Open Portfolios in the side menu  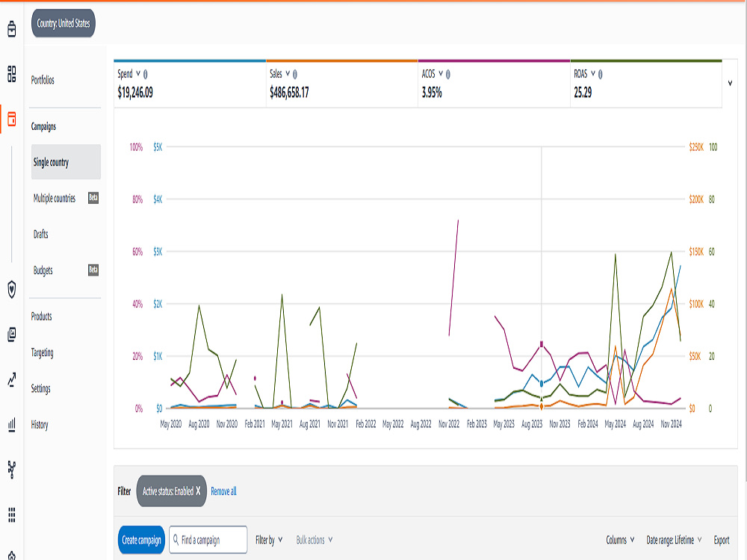pyautogui.click(x=43, y=80)
